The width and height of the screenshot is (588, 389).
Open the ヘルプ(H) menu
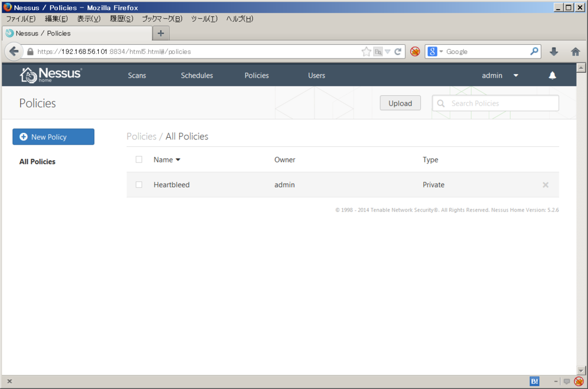click(x=239, y=19)
